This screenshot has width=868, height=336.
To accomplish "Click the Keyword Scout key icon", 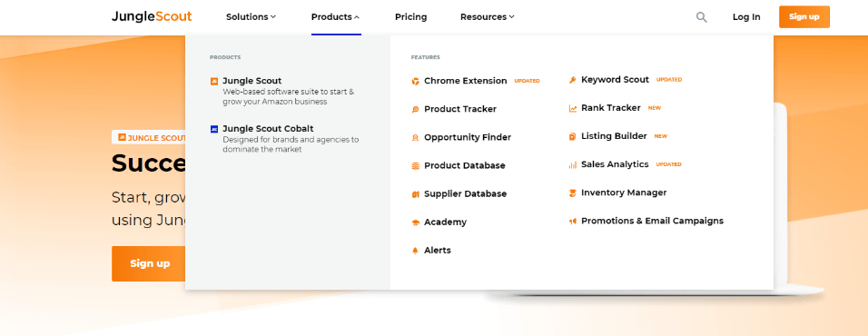I will [x=572, y=80].
